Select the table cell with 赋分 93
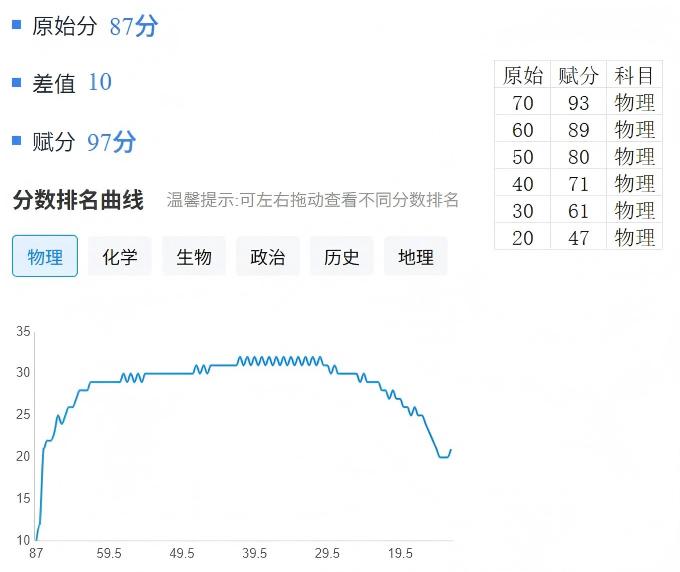 (578, 103)
